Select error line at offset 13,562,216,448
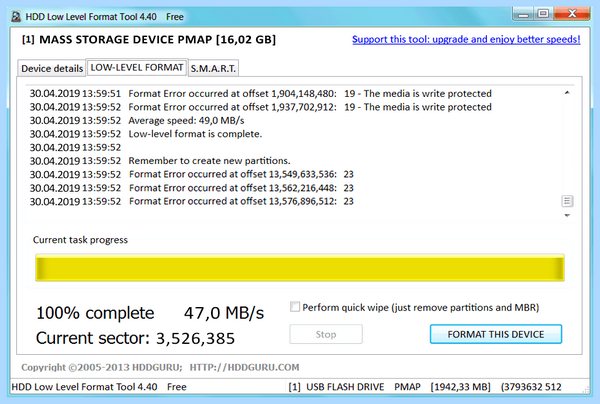Screen dimensions: 600x404 [x=192, y=188]
